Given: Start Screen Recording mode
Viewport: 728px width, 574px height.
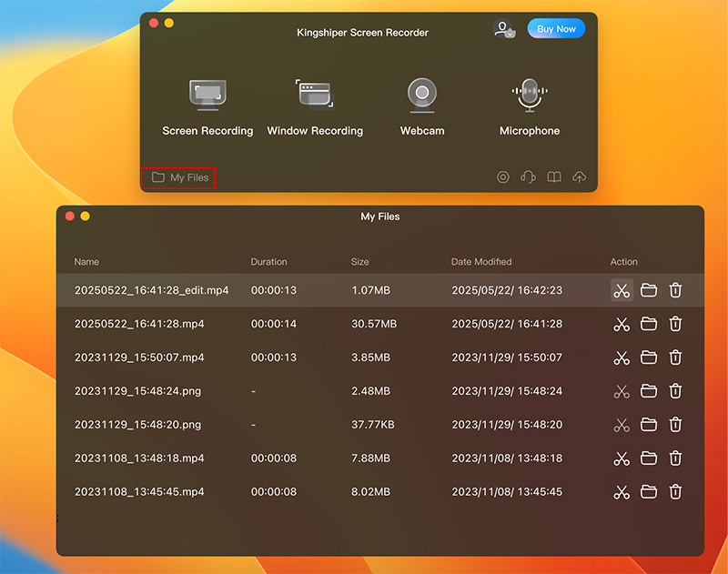Looking at the screenshot, I should pos(207,107).
